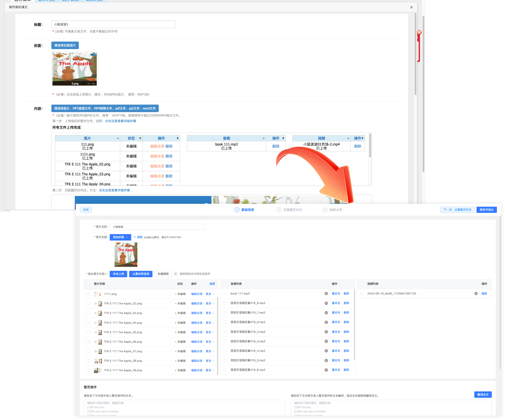Select all in 音频列表 header checkbox
505x420 pixels.
point(225,284)
